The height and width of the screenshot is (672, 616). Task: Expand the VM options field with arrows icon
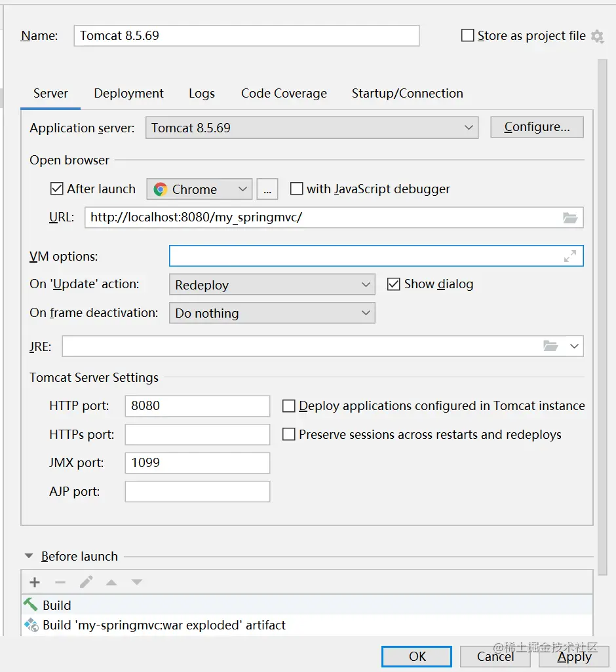569,256
